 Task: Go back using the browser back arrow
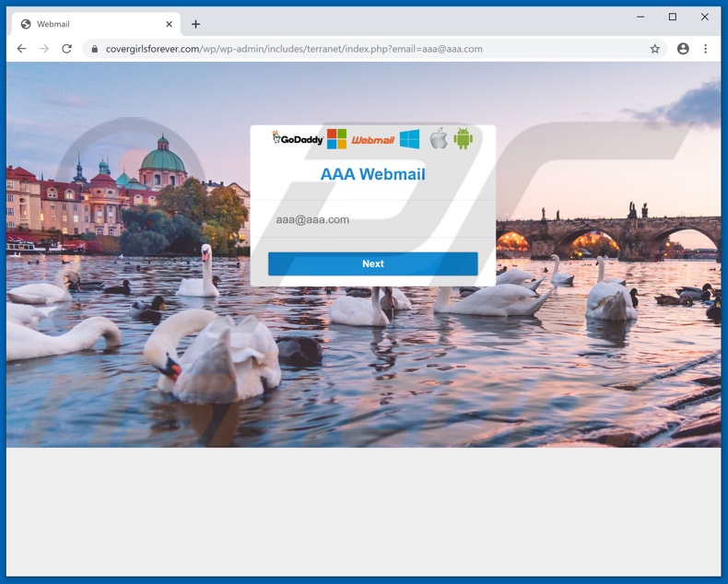[21, 49]
